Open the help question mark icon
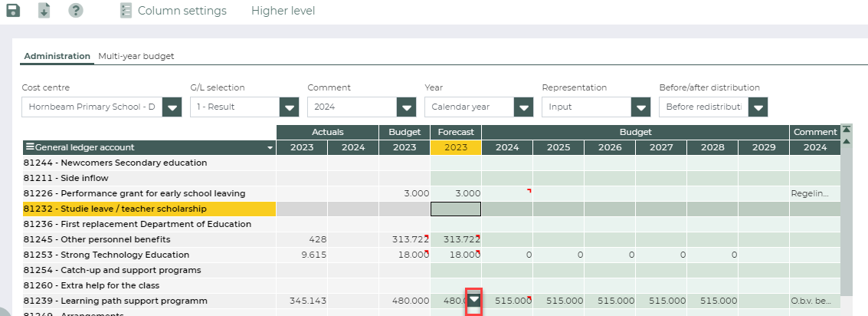The height and width of the screenshot is (316, 868). coord(76,11)
